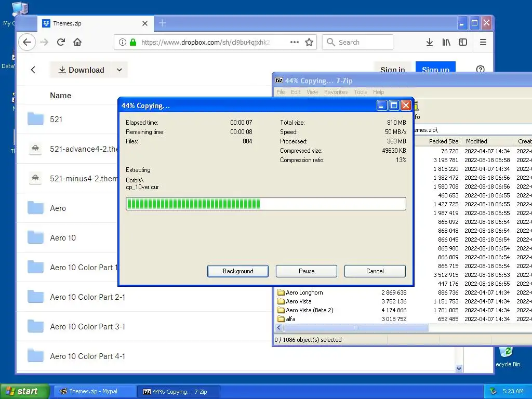Viewport: 532px width, 399px height.
Task: Sort Dropbox list by Name header
Action: (x=60, y=96)
